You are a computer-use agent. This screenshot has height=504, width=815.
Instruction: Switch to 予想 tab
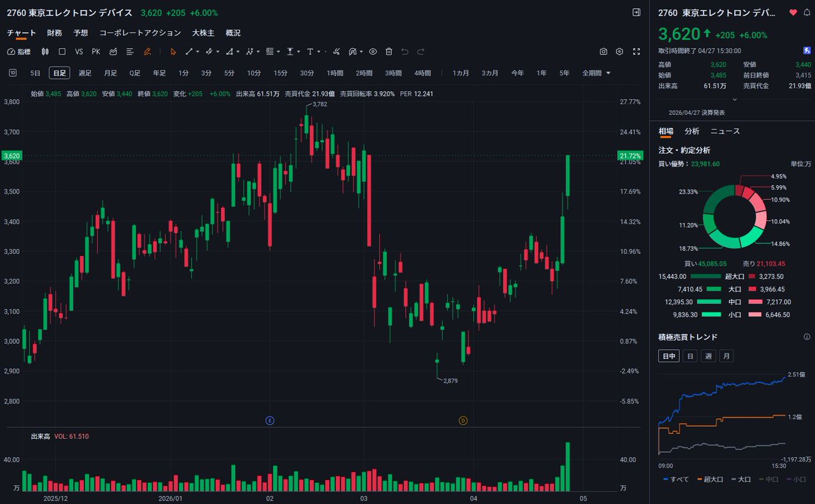[81, 33]
